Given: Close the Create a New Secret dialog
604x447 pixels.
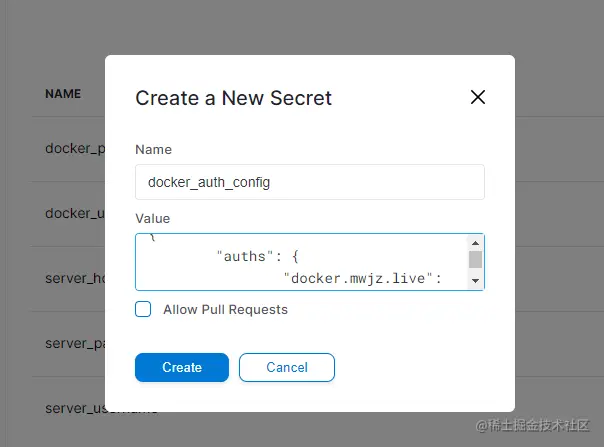Looking at the screenshot, I should [x=478, y=97].
